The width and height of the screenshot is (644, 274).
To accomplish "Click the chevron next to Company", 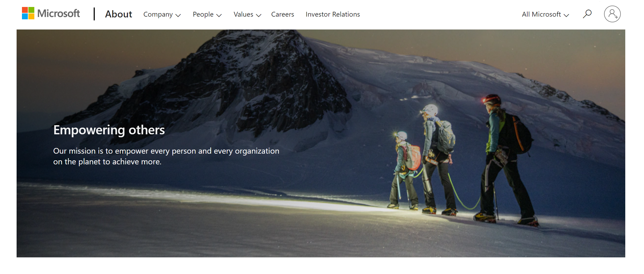I will [x=178, y=16].
